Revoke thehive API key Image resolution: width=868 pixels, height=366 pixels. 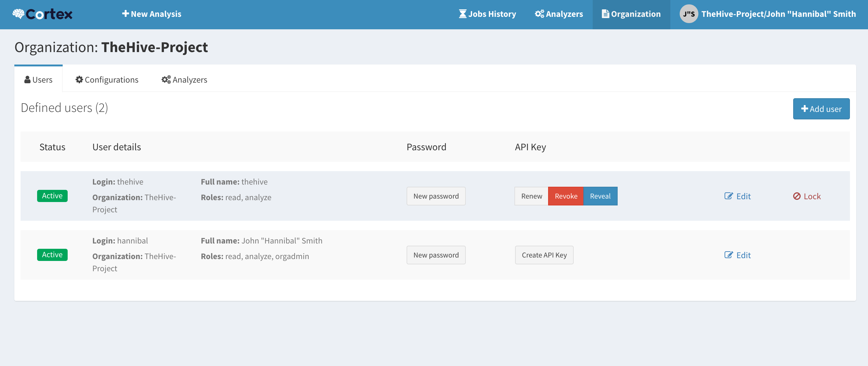(x=566, y=196)
